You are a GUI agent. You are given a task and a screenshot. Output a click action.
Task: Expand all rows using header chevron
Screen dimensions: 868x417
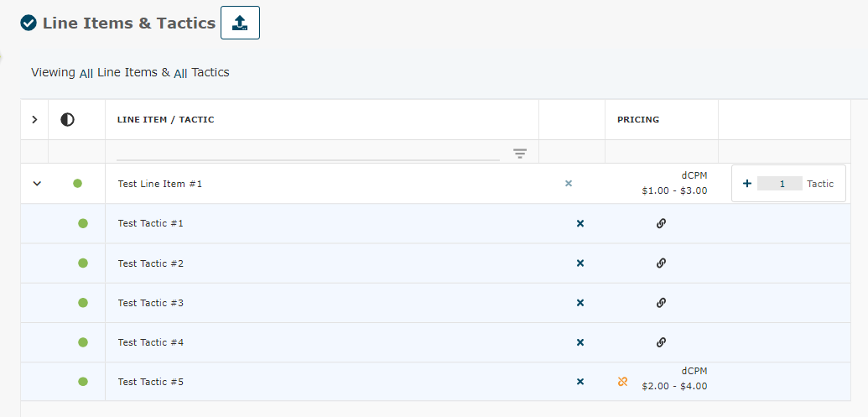coord(34,119)
